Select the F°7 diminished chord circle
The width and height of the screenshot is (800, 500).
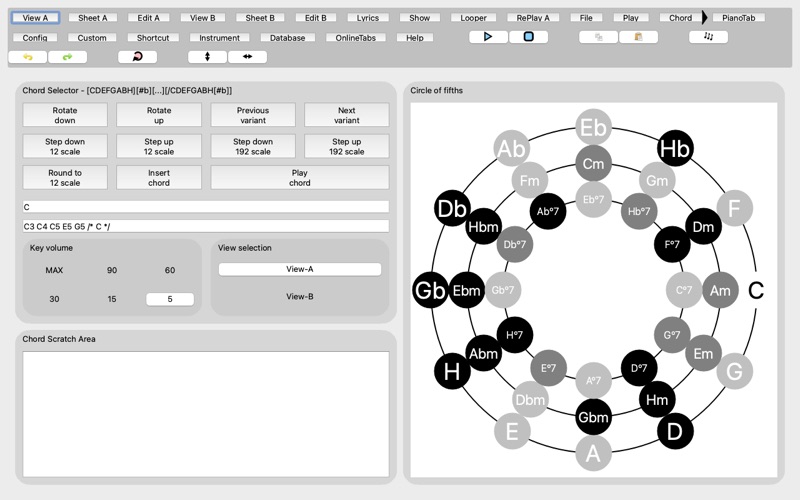[672, 244]
